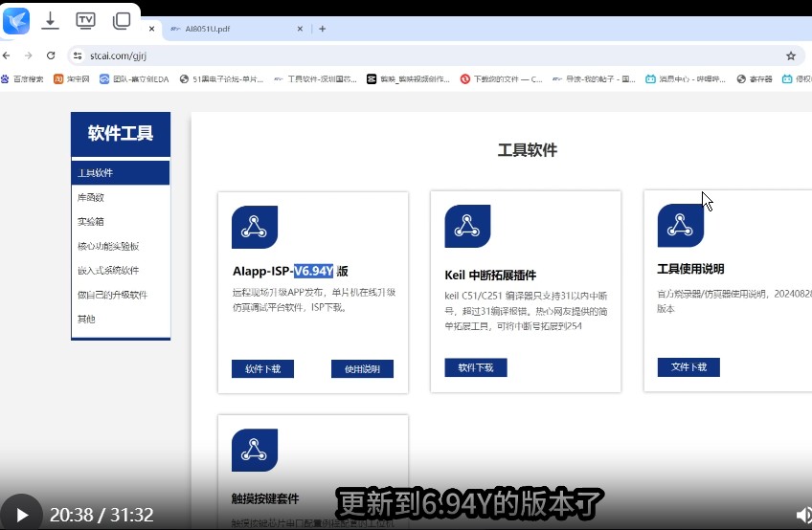The height and width of the screenshot is (530, 812).
Task: Play the video
Action: [x=21, y=514]
